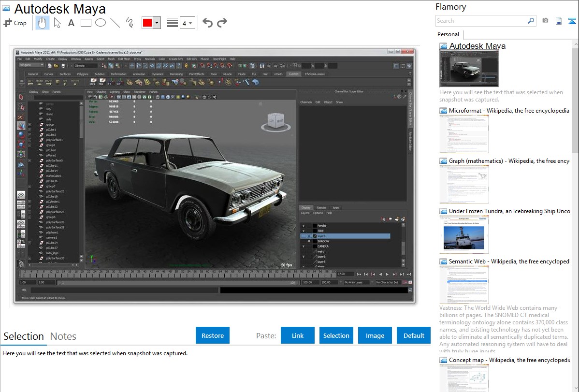Image resolution: width=579 pixels, height=392 pixels.
Task: Choose the arrow pointer tool
Action: pos(57,23)
